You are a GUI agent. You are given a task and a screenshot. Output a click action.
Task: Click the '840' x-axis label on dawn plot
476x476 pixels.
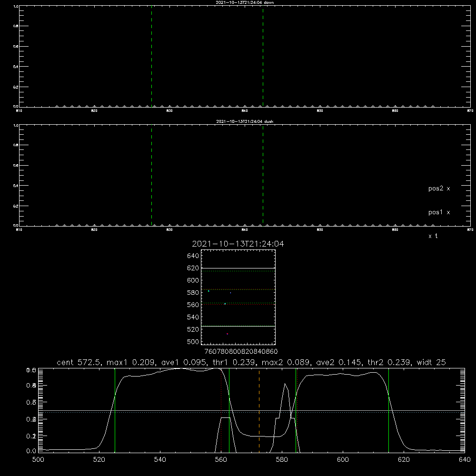point(245,111)
